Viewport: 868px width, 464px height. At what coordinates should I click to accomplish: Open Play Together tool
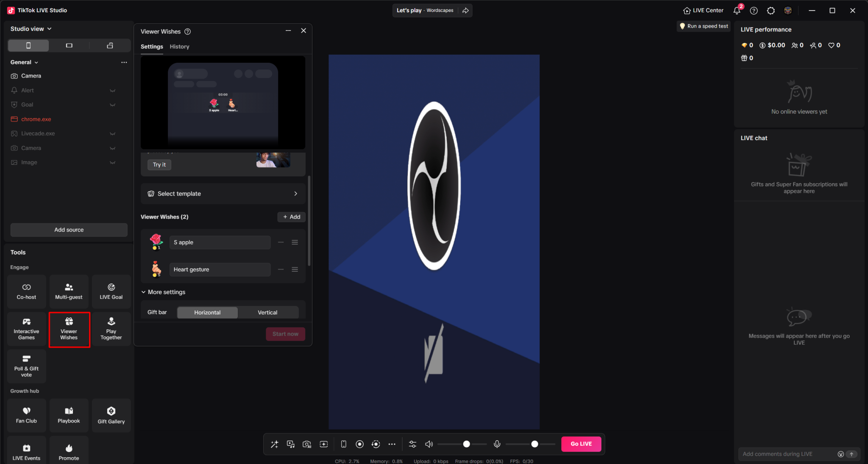(x=111, y=329)
